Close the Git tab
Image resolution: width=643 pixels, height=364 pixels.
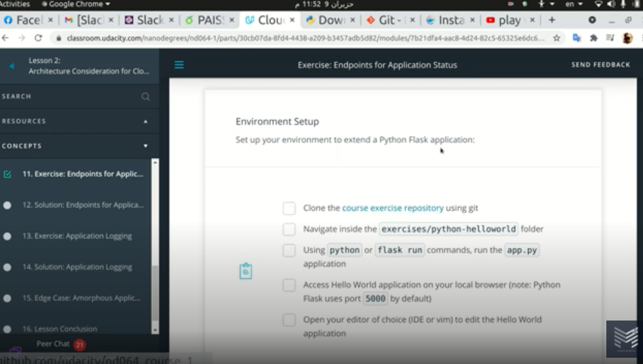pos(413,20)
